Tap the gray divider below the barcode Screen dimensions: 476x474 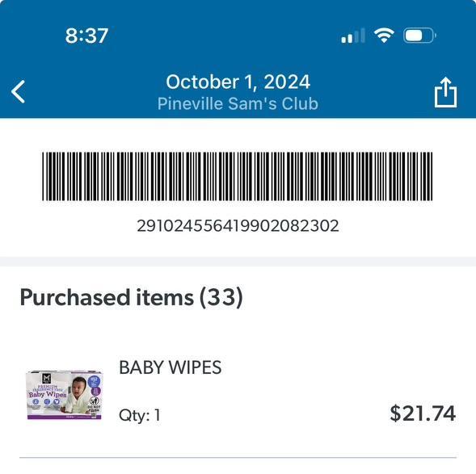click(x=238, y=262)
